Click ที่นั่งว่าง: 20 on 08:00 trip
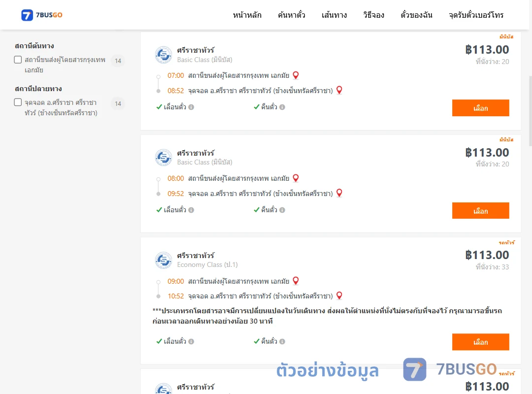The height and width of the screenshot is (394, 532). 492,164
